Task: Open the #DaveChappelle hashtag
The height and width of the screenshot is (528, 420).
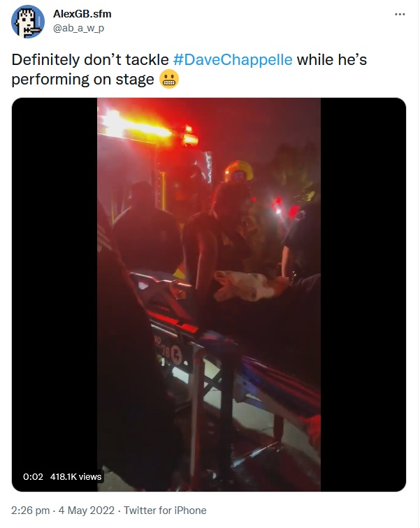Action: click(x=233, y=59)
